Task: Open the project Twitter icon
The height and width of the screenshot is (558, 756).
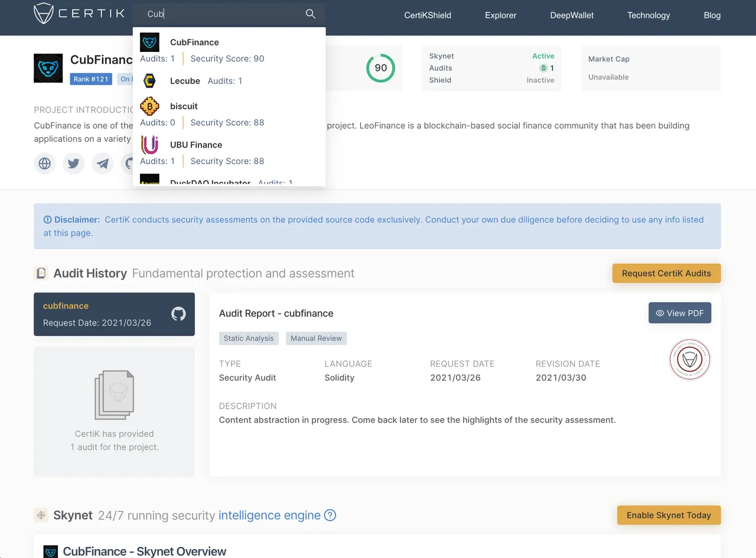Action: (x=73, y=163)
